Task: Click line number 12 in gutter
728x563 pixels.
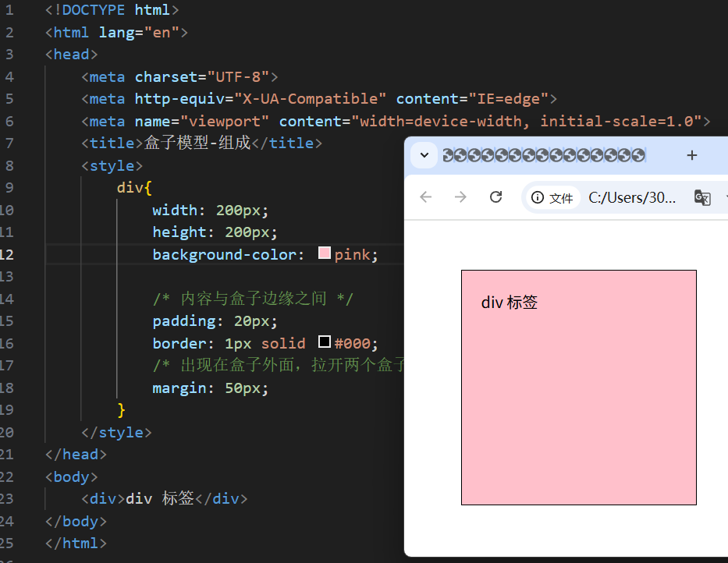Action: [7, 254]
